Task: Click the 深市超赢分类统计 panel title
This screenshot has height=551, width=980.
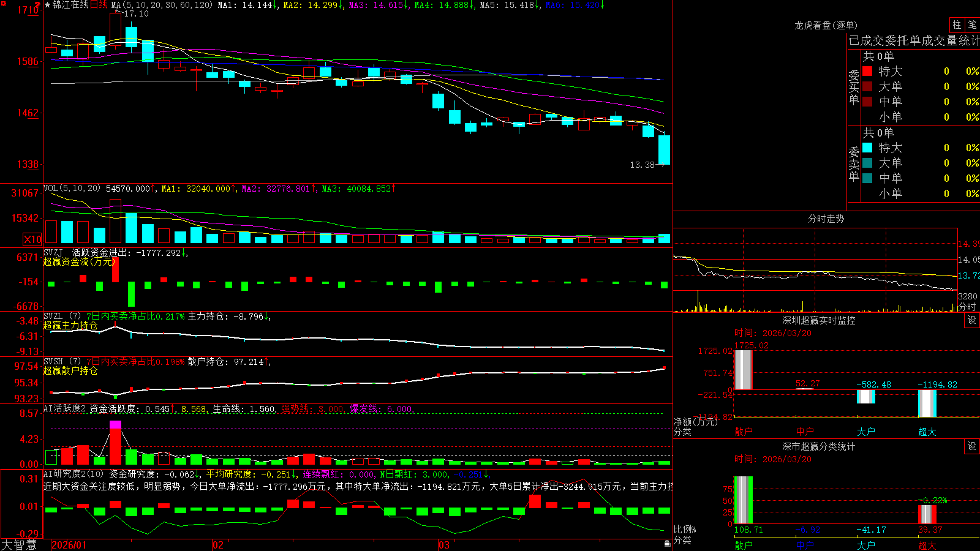Action: (x=818, y=446)
